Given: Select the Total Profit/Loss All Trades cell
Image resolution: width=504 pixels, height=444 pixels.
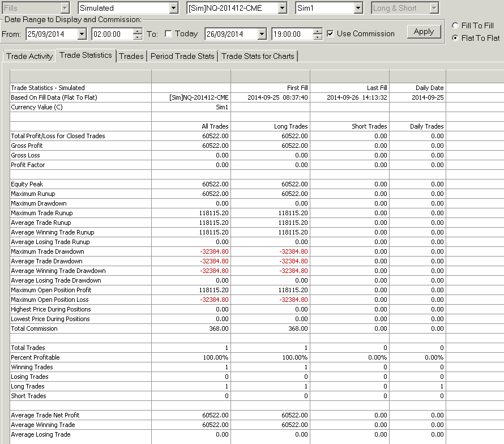Looking at the screenshot, I should click(x=191, y=136).
